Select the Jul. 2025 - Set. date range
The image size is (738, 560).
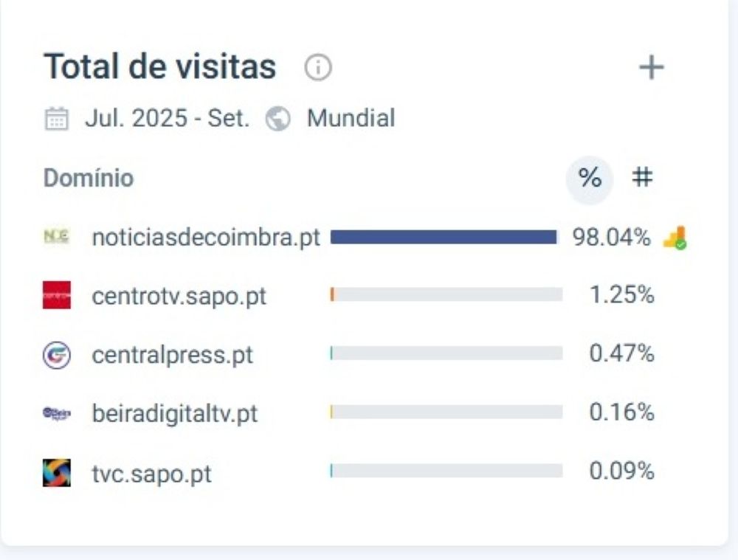[x=167, y=118]
